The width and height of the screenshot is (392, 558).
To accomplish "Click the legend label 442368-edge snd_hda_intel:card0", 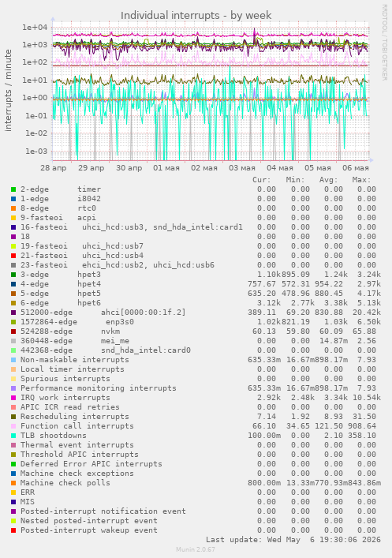I will coord(105,350).
